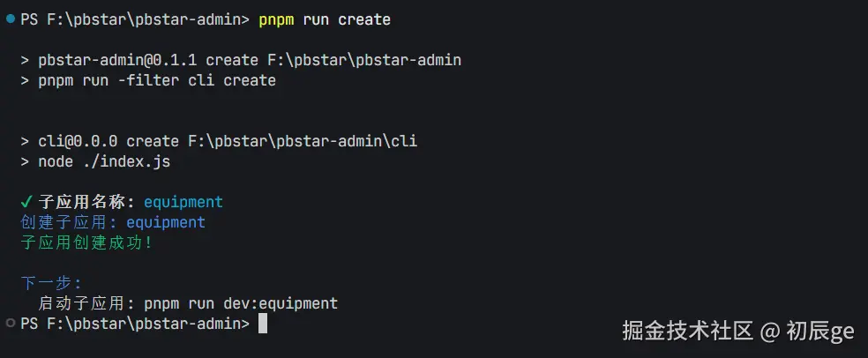
Task: Click the blue 创建子应用 line
Action: click(113, 222)
